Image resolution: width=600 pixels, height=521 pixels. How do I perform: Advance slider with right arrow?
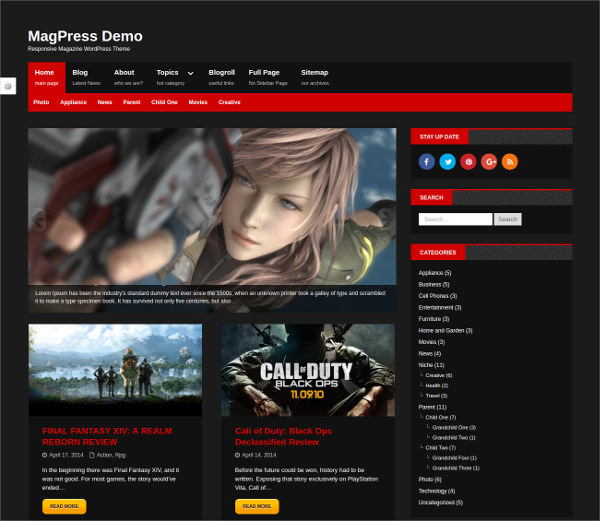pyautogui.click(x=385, y=219)
